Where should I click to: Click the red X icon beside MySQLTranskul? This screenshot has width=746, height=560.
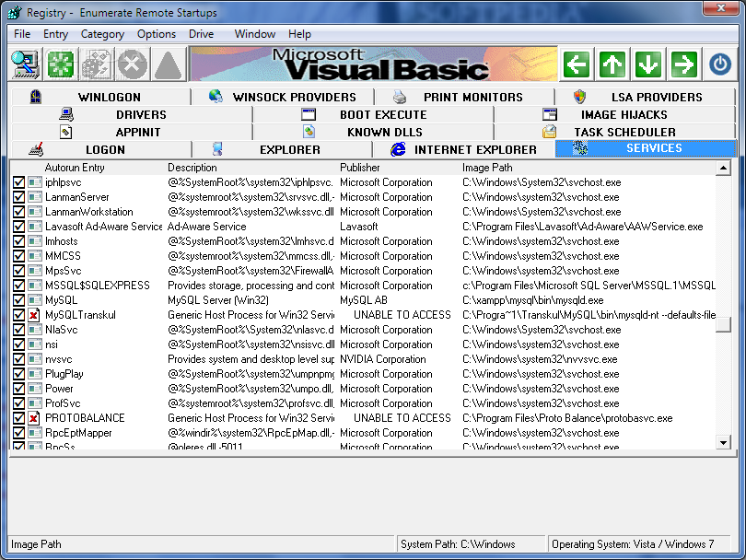(x=34, y=315)
